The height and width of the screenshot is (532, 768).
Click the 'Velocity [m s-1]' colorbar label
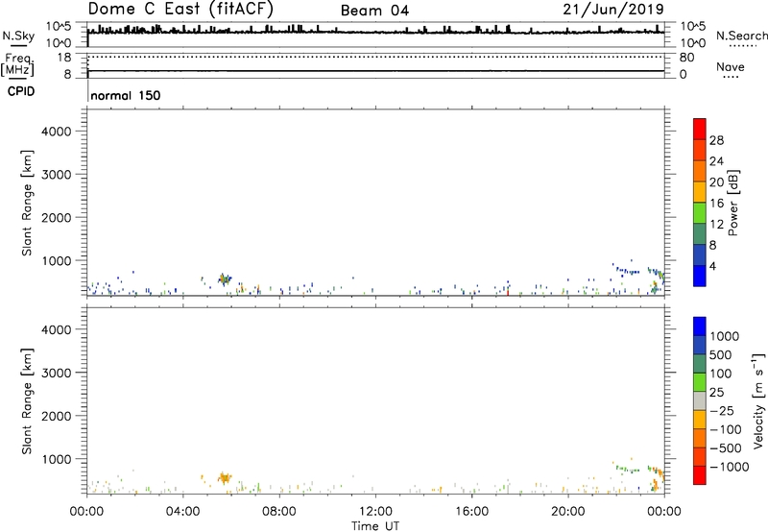(x=758, y=400)
